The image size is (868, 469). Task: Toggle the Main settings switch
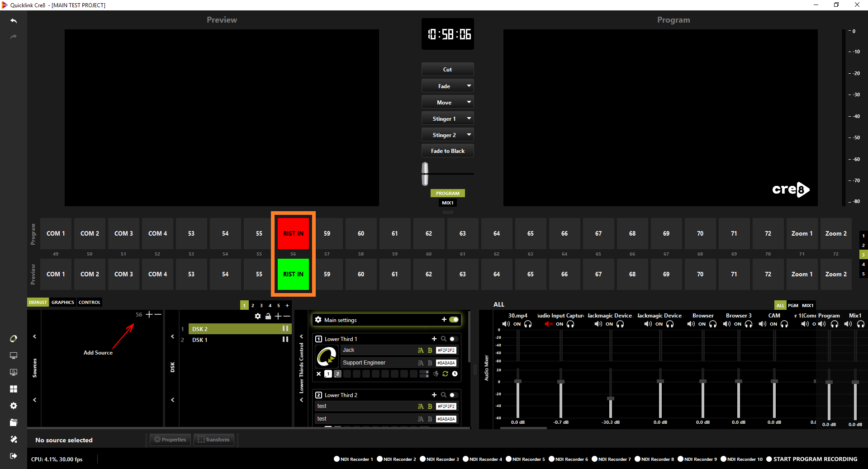[x=454, y=320]
